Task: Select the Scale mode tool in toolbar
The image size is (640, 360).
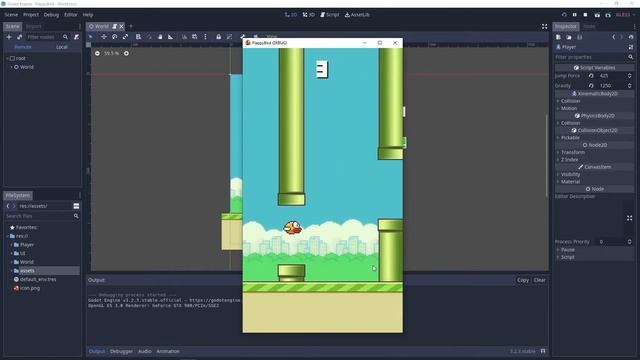Action: pyautogui.click(x=125, y=37)
